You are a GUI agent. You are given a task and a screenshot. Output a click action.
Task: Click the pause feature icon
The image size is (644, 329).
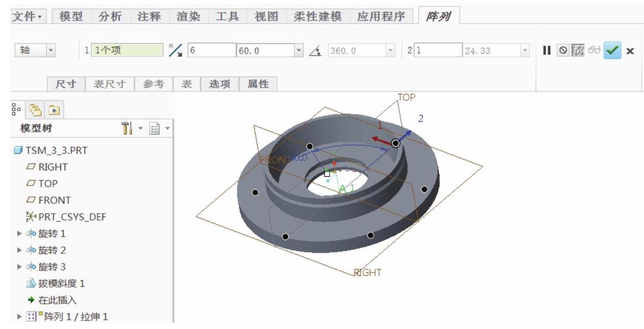547,51
